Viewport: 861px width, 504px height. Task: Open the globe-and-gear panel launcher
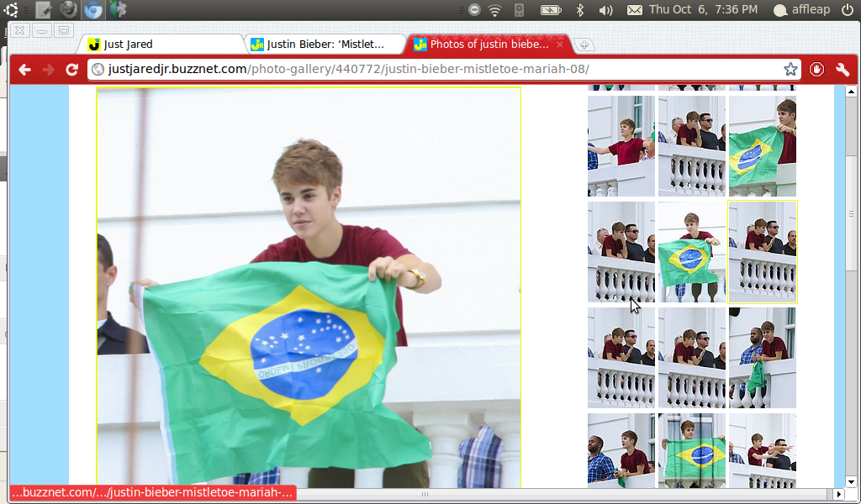118,9
